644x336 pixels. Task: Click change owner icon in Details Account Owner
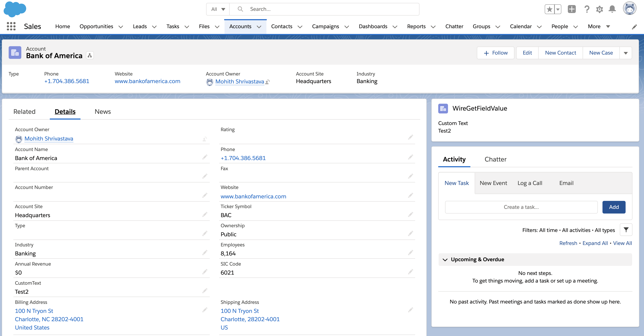[x=205, y=139]
